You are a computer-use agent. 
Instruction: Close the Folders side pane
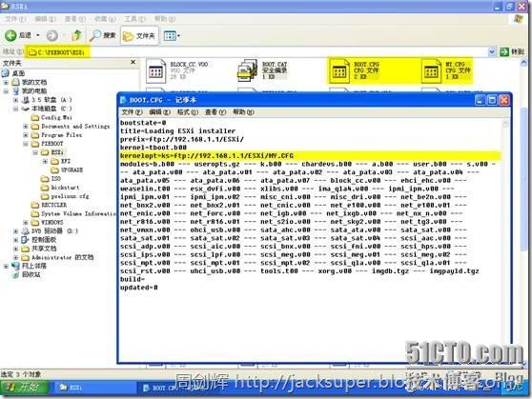[133, 62]
